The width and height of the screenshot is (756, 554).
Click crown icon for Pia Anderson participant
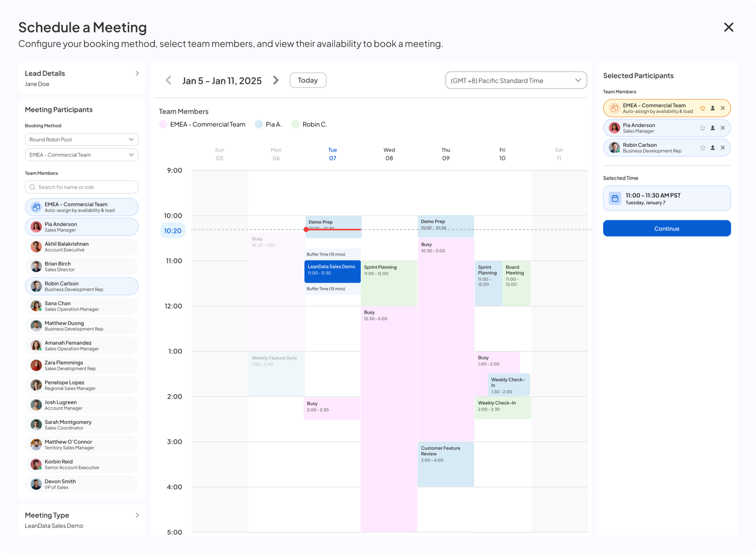702,128
